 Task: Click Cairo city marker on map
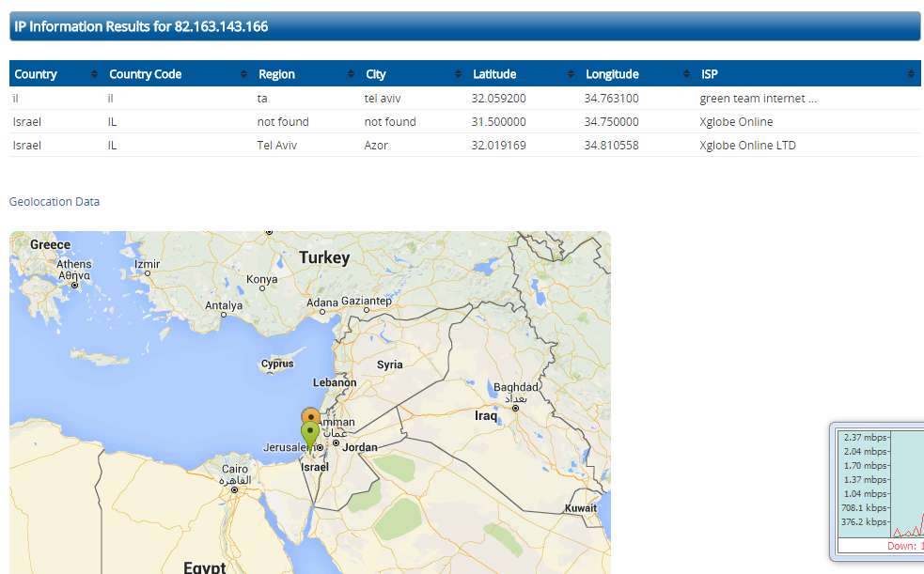tap(235, 489)
